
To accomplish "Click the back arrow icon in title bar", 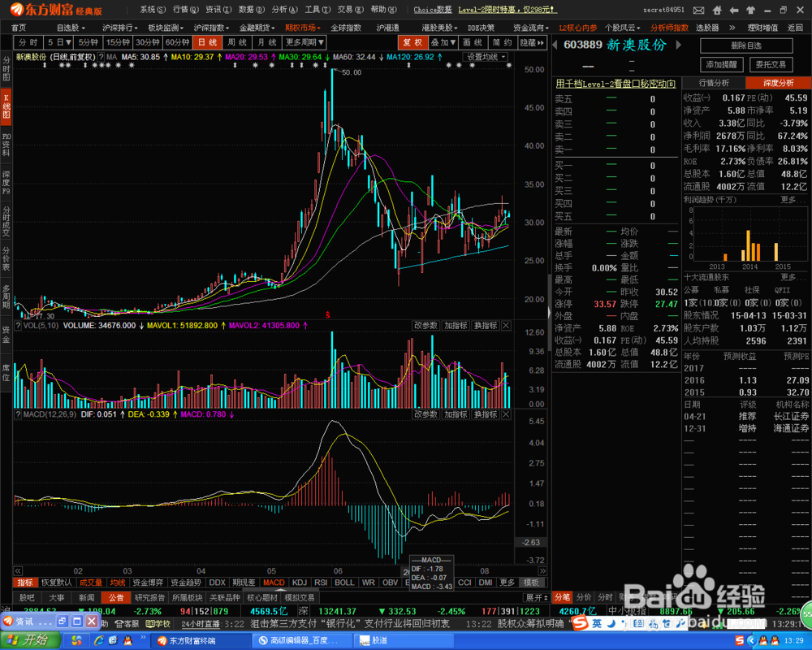I will (x=734, y=10).
